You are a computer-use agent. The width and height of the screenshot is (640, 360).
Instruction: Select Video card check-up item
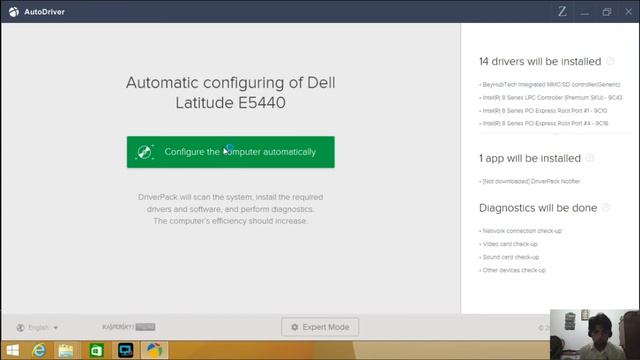pos(509,244)
